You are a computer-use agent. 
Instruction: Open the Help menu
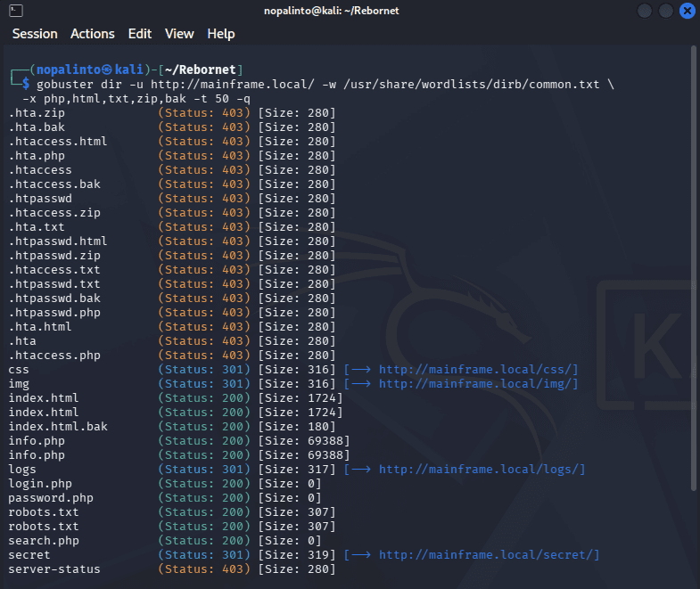[221, 34]
